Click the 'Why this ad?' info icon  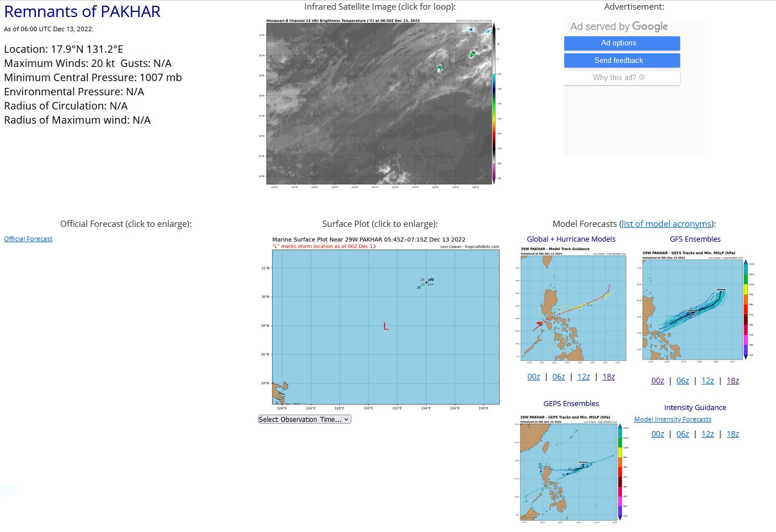coord(642,77)
